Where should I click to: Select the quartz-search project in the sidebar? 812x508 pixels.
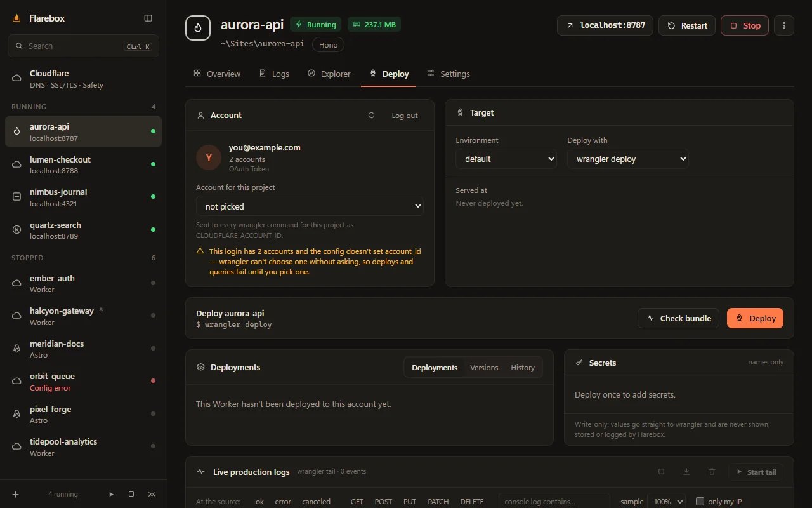click(83, 230)
